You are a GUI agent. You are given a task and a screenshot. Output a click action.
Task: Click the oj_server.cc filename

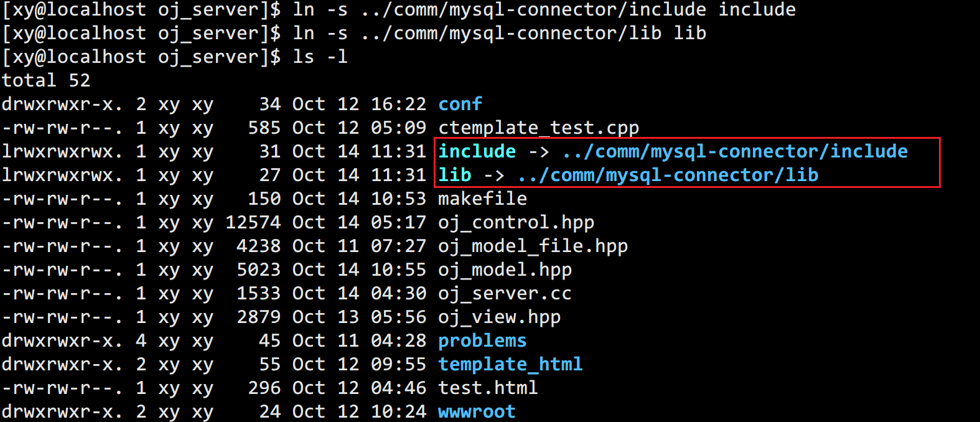click(505, 293)
